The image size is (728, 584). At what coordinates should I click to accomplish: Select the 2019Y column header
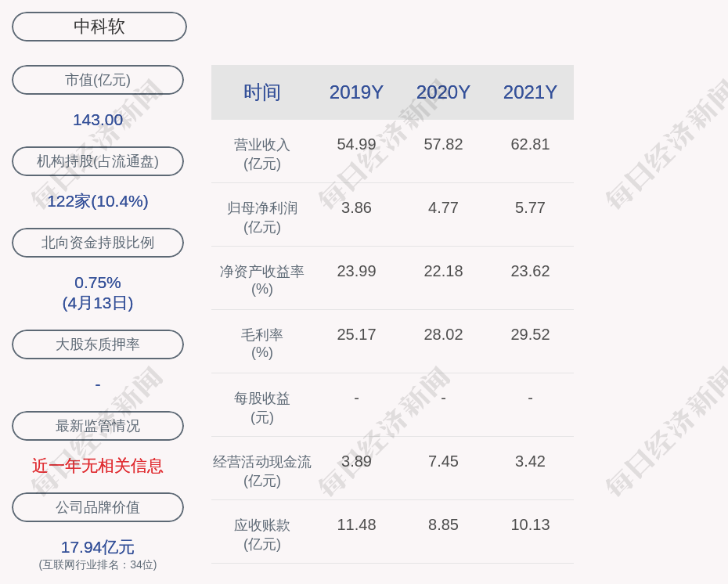coord(357,92)
